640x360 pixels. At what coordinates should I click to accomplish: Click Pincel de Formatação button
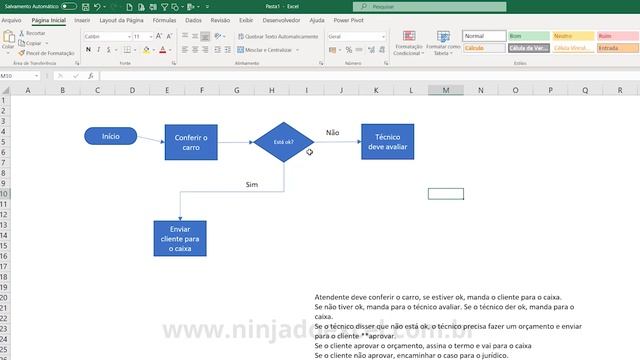(46, 53)
